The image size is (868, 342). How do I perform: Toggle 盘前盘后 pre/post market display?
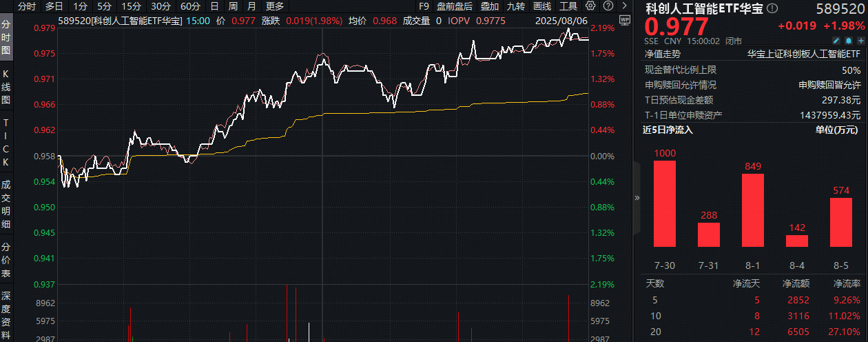pos(453,6)
